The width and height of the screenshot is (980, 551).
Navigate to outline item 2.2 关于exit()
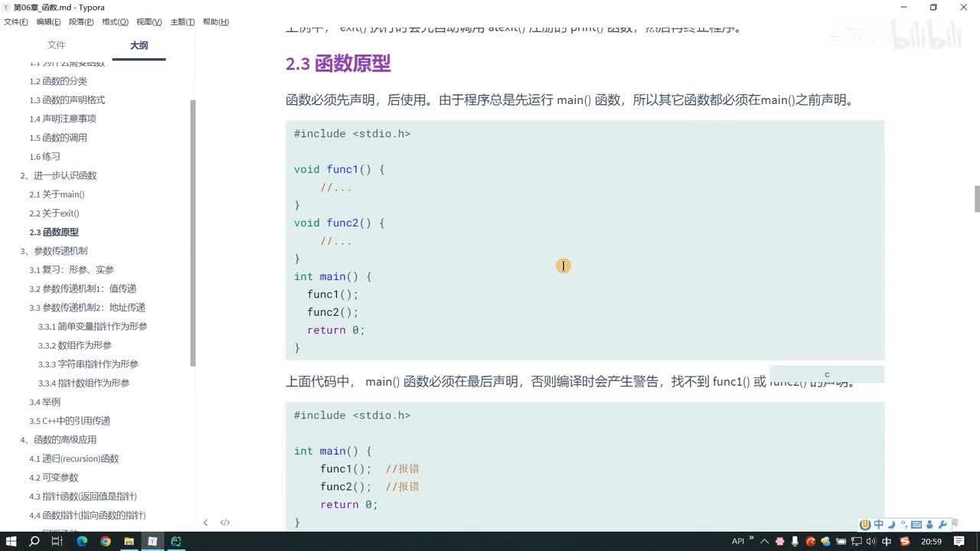click(x=54, y=214)
